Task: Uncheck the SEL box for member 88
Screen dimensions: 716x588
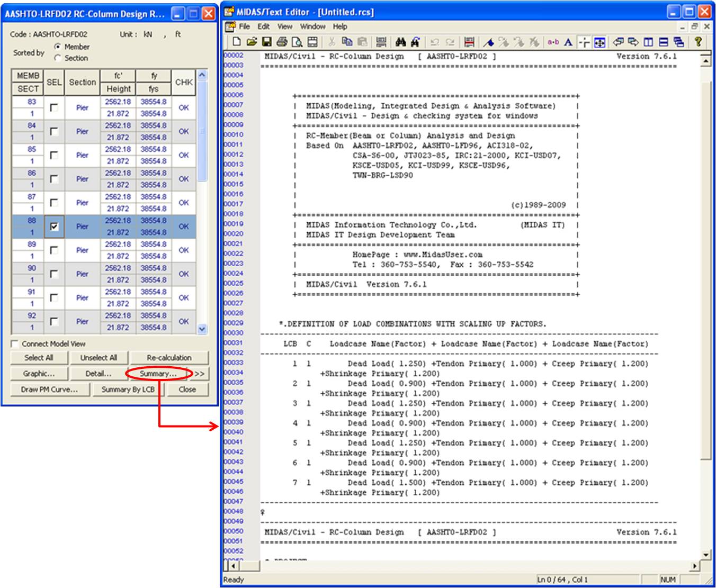Action: coord(54,227)
